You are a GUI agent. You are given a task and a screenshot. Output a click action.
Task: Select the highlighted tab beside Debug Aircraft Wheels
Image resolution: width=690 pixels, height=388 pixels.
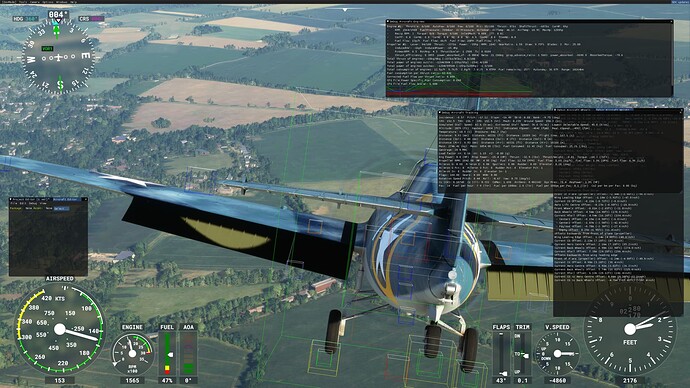click(614, 110)
